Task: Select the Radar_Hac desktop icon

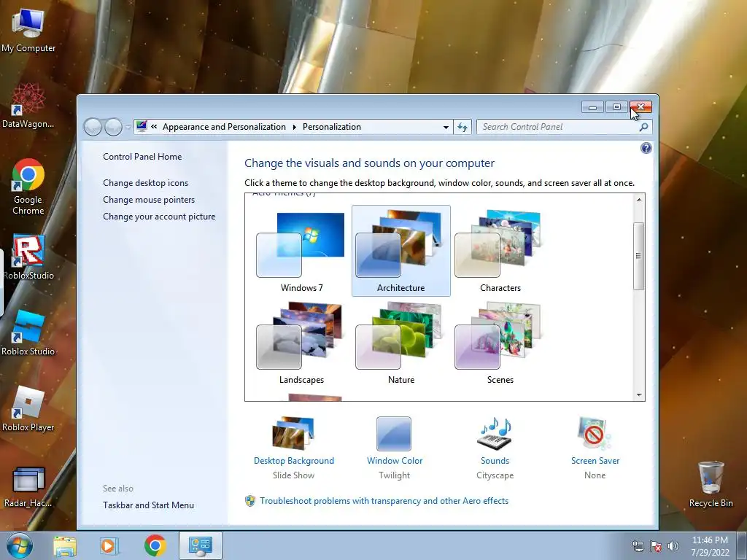Action: [x=28, y=486]
